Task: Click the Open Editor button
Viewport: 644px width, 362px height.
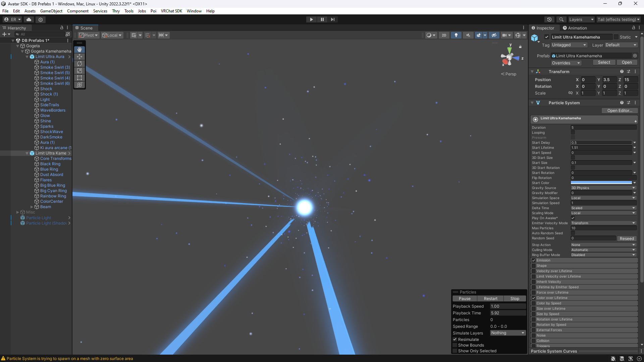Action: click(x=619, y=111)
